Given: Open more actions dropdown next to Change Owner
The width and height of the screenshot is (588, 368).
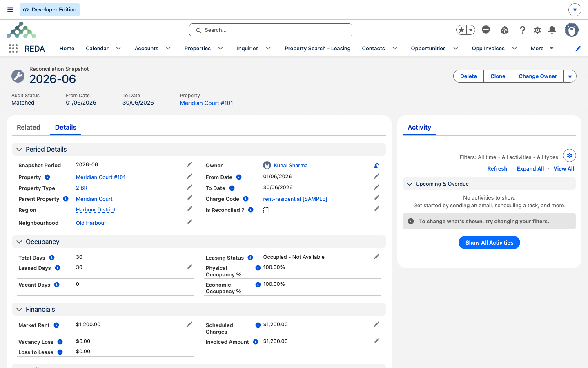Looking at the screenshot, I should [570, 76].
